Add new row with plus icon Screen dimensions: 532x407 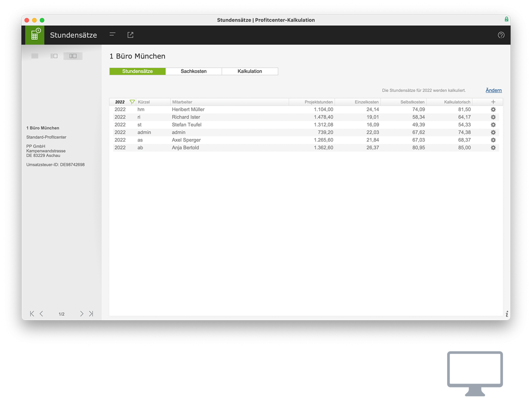pyautogui.click(x=493, y=102)
